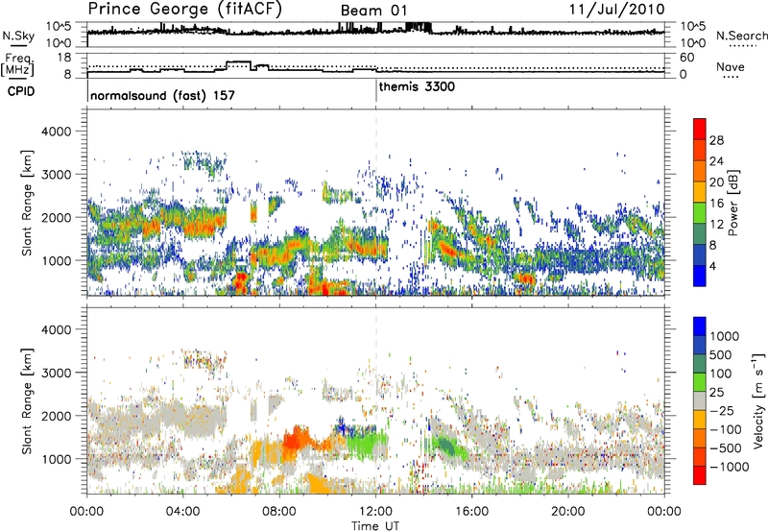The height and width of the screenshot is (532, 768).
Task: Click the "Velocity [m s-1]" colorbar title
Action: [758, 400]
